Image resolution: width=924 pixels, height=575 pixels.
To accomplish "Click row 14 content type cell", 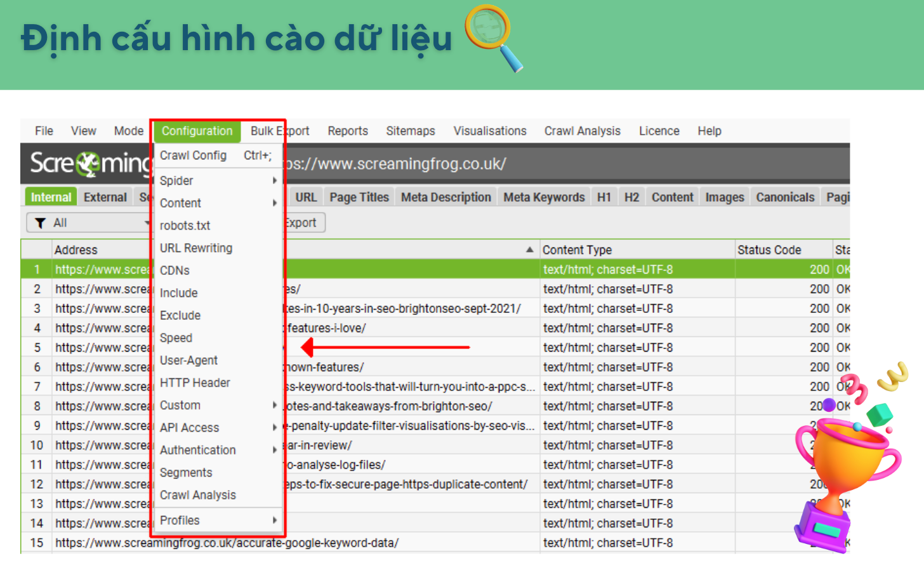I will pos(637,524).
